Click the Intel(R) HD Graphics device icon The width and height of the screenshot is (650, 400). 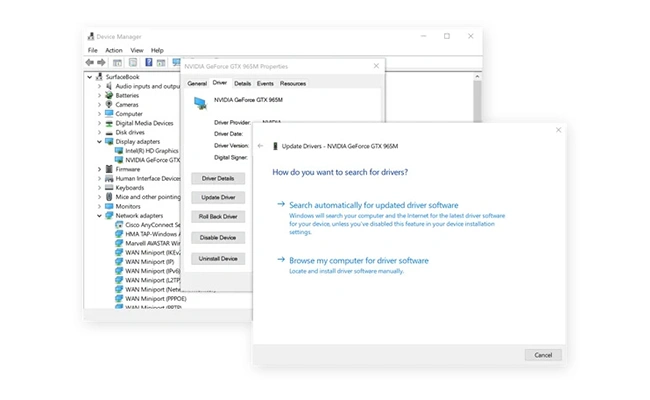119,150
